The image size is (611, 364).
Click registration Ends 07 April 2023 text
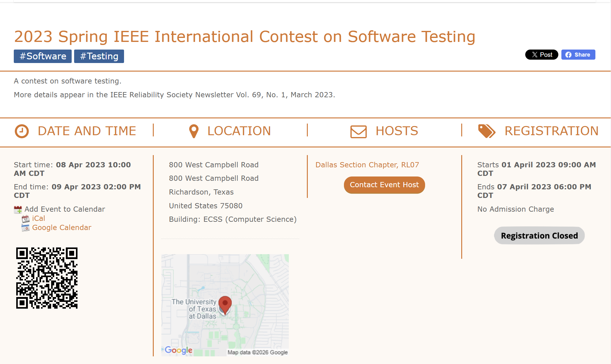pos(534,191)
